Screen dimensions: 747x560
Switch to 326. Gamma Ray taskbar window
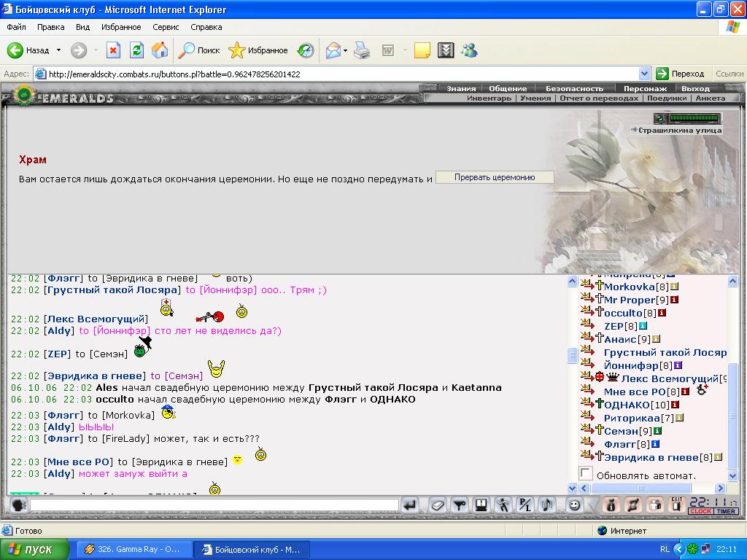pos(135,549)
